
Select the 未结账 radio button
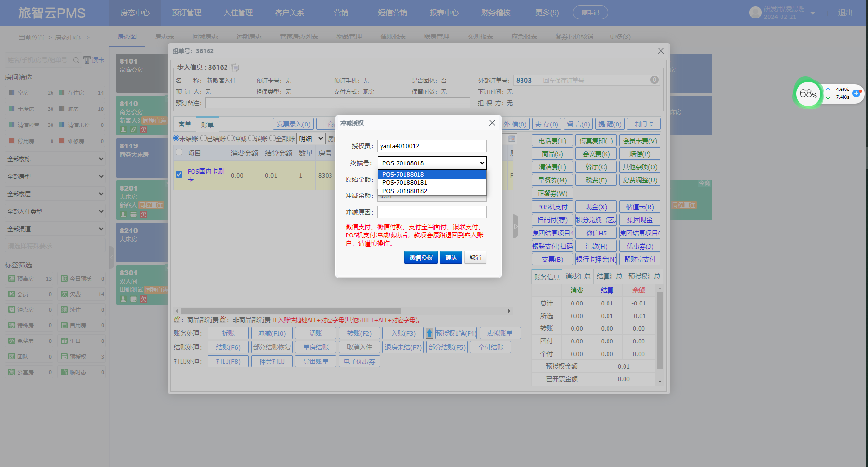[x=176, y=138]
